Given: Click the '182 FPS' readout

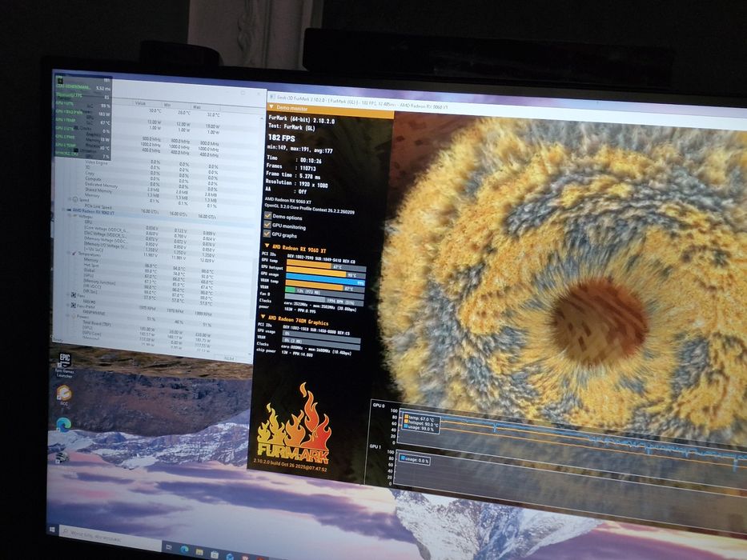Looking at the screenshot, I should tap(282, 138).
